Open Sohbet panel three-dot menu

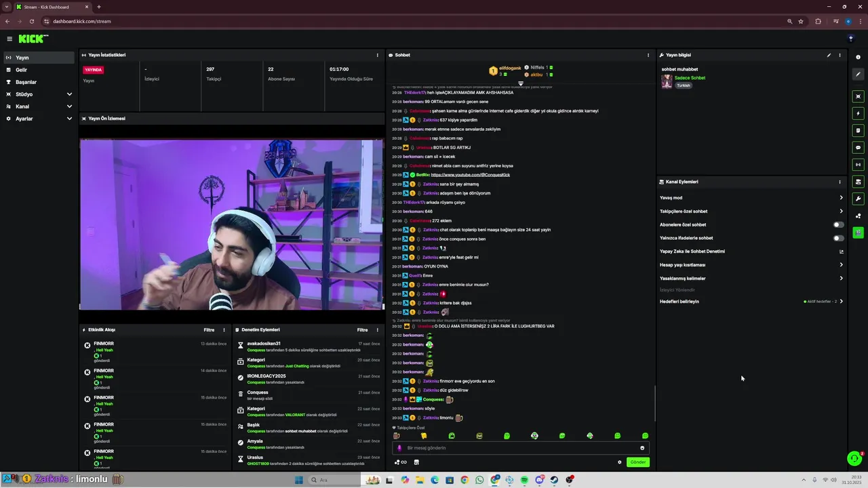click(648, 55)
